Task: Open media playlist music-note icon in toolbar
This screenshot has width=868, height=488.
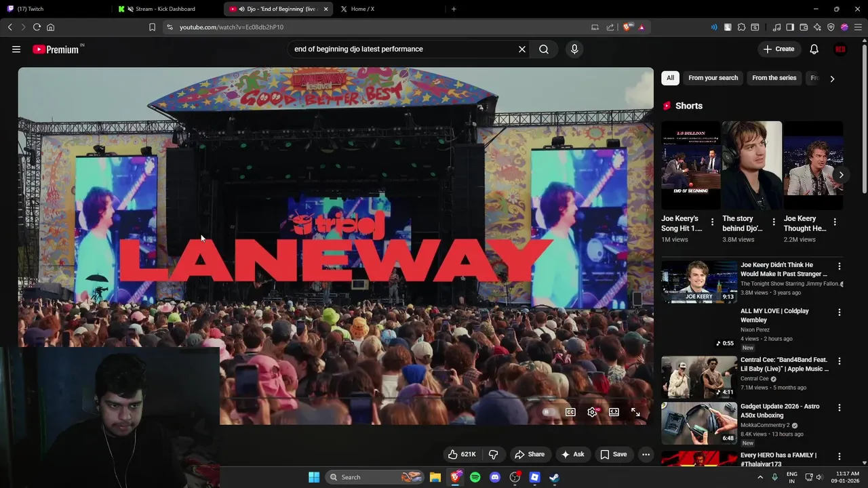Action: coord(776,27)
